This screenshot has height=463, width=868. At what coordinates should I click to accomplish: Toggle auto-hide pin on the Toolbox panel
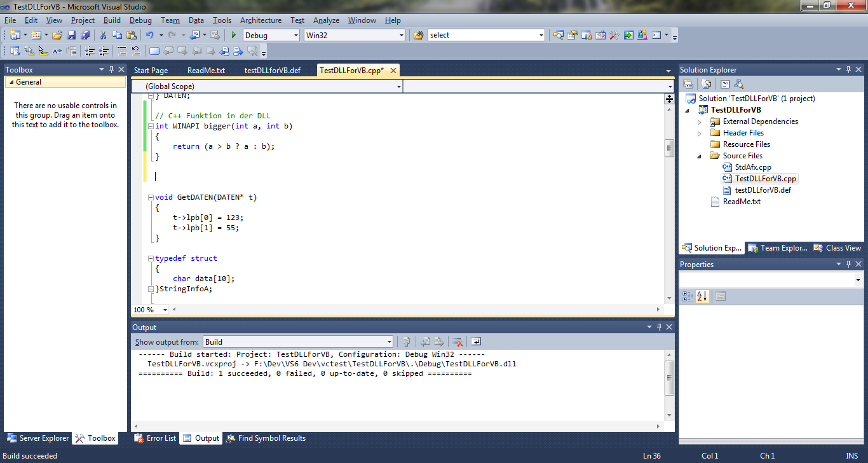tap(111, 70)
